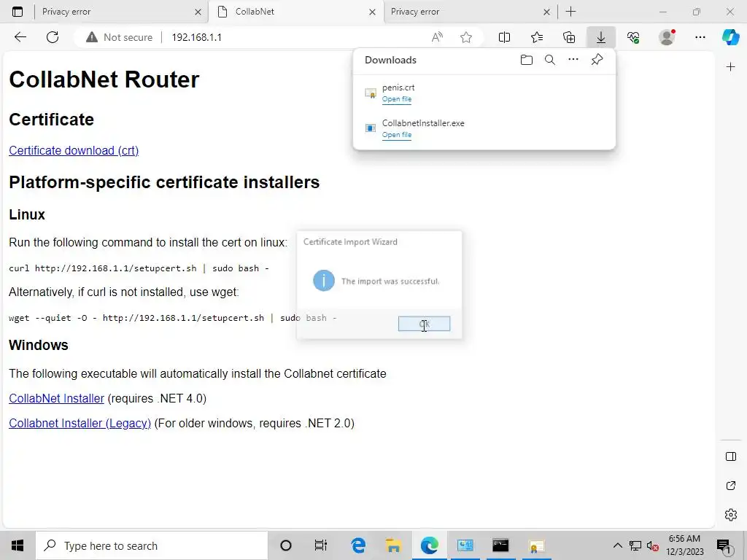This screenshot has width=747, height=560.
Task: Show hidden tray icons chevron
Action: [x=617, y=545]
